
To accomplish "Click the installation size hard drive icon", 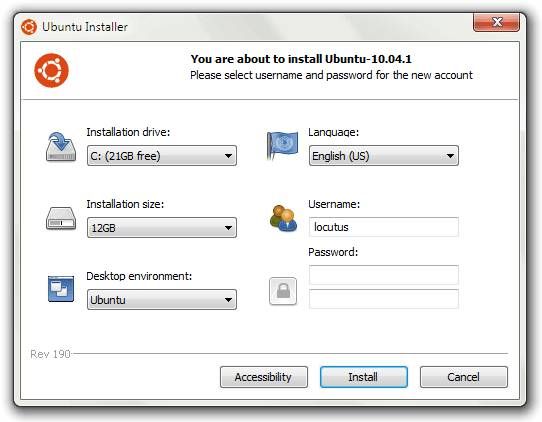I will [61, 218].
